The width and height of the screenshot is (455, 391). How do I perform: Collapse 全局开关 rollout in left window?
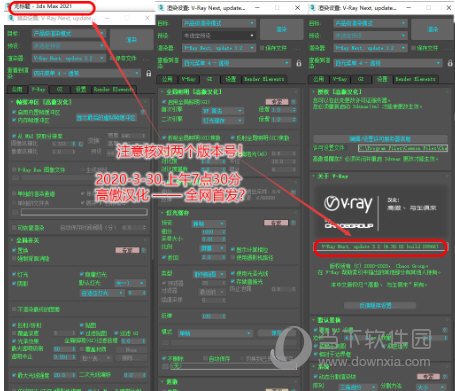coord(12,240)
